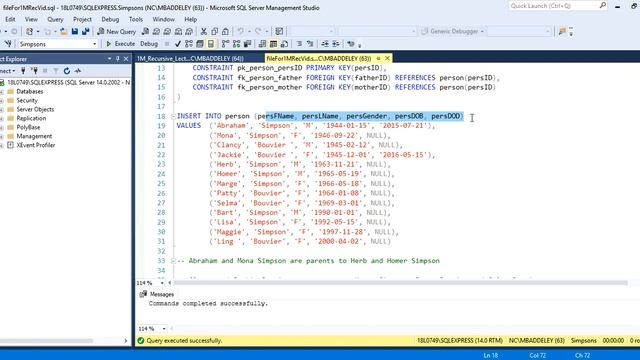Screen dimensions: 640x360
Task: Click Uncomment selected lines icon
Action: pos(310,44)
